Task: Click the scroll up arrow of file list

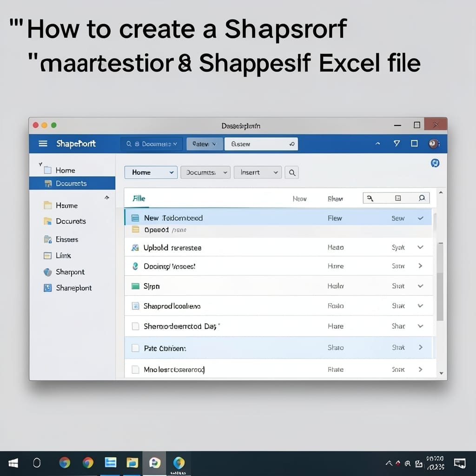Action: click(x=441, y=192)
